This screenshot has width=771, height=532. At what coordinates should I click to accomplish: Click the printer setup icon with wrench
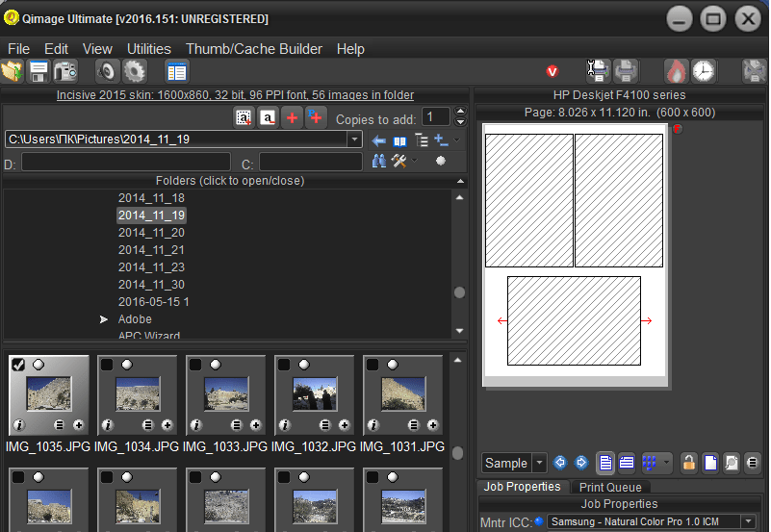click(598, 70)
